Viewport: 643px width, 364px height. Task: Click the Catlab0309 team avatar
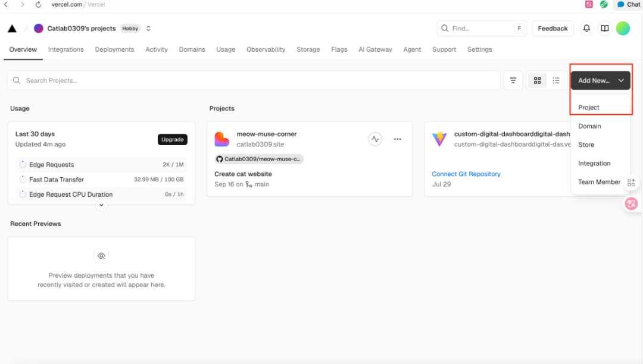point(39,29)
